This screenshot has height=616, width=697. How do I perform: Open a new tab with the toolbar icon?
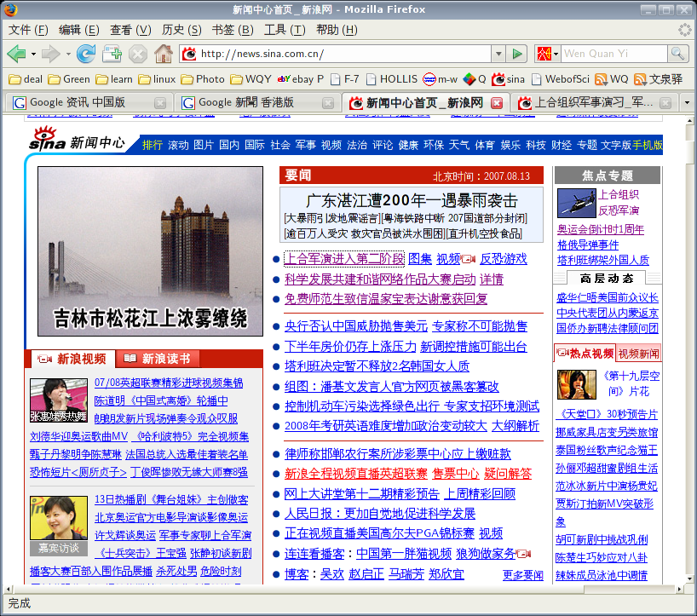[112, 54]
